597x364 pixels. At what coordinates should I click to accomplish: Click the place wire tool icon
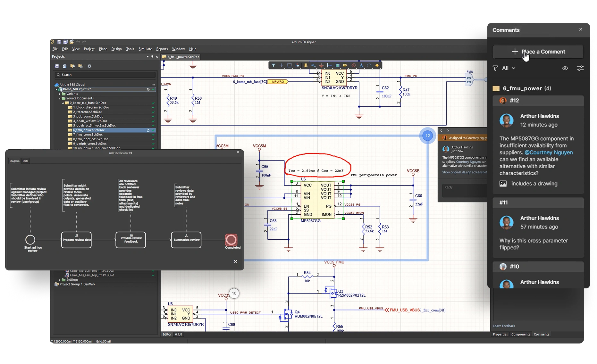313,65
